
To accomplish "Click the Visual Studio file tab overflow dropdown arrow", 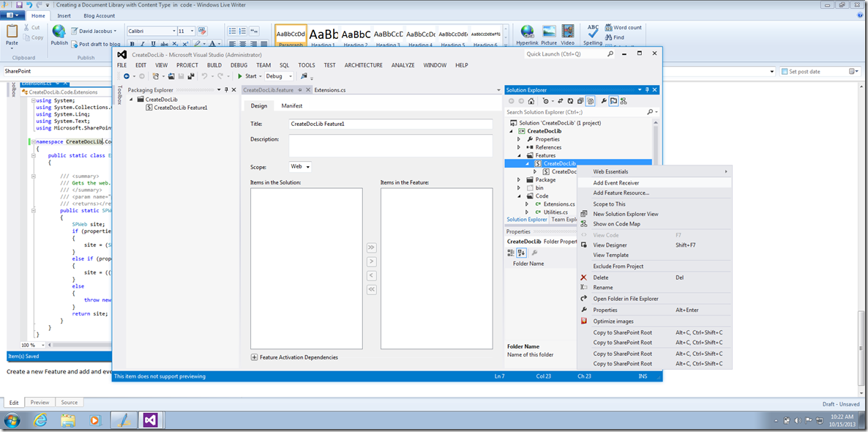I will click(499, 90).
